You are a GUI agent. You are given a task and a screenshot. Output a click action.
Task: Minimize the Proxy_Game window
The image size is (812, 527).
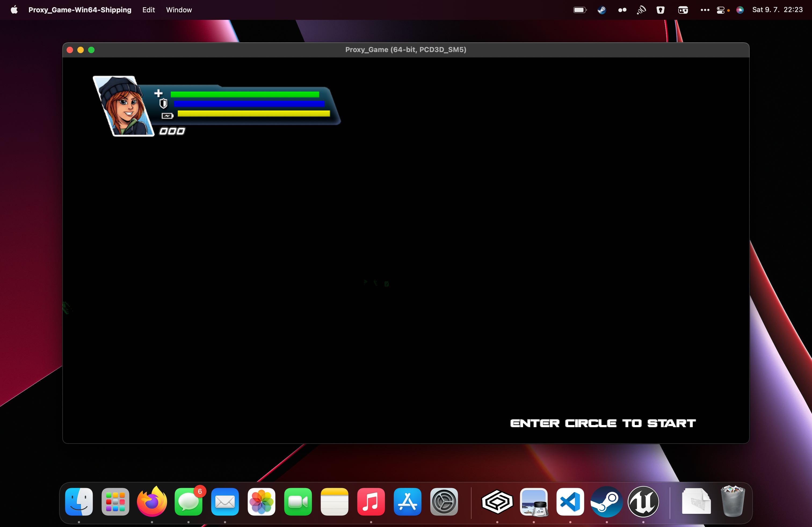(x=81, y=50)
